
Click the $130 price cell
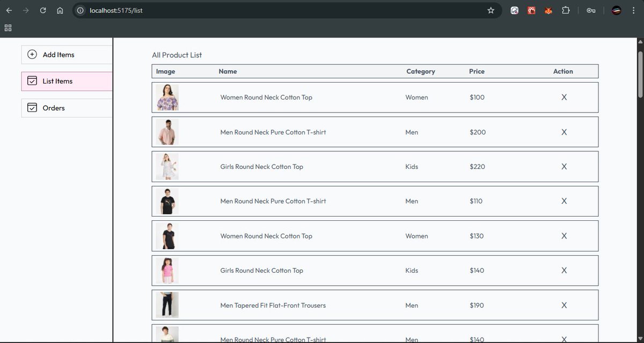[477, 236]
